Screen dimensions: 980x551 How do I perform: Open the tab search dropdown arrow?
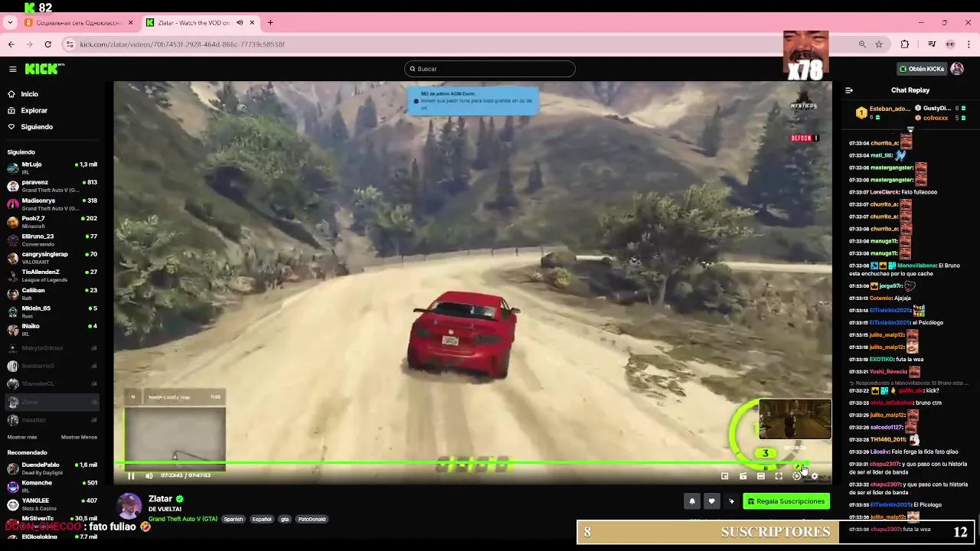10,23
